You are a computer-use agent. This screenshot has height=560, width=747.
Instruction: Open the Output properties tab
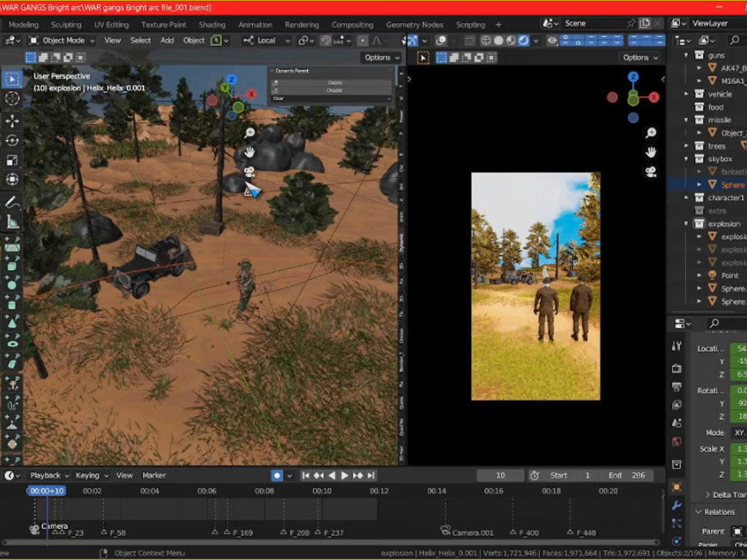677,386
